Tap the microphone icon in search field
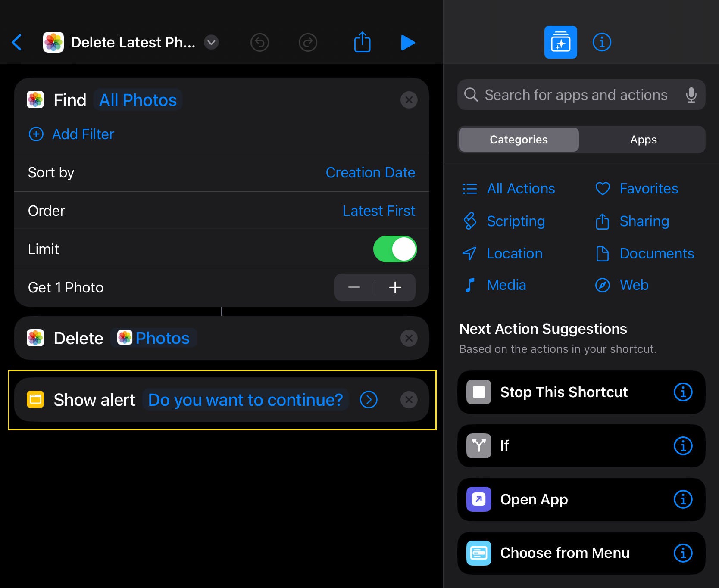 pyautogui.click(x=691, y=95)
